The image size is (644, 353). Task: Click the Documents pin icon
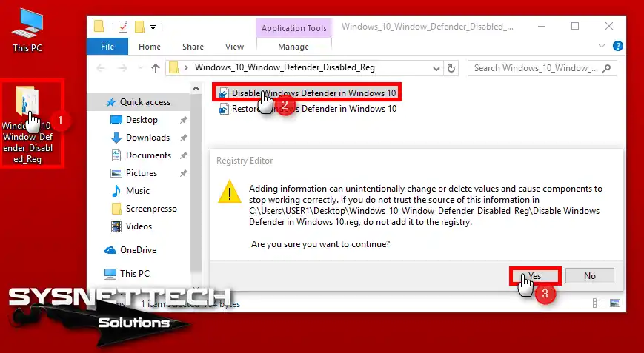[184, 155]
